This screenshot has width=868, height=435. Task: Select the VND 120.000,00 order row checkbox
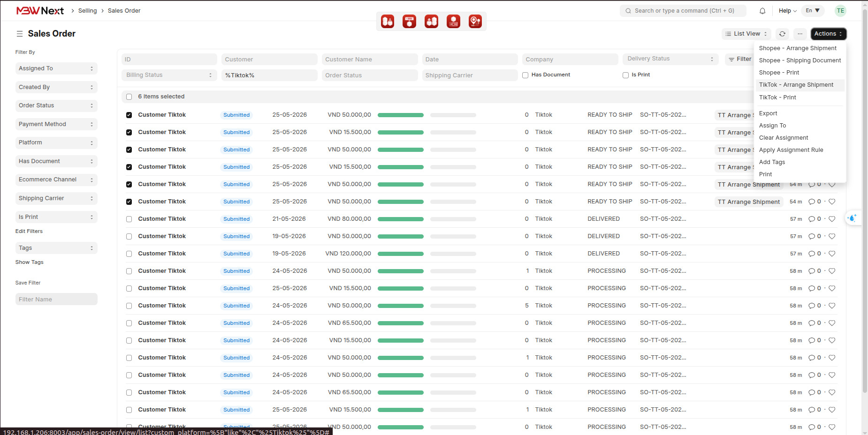129,254
